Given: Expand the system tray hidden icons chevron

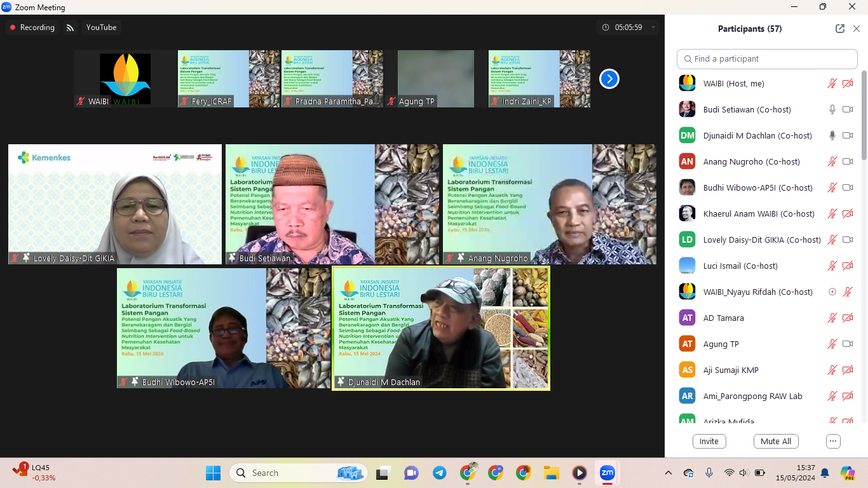Looking at the screenshot, I should 668,473.
